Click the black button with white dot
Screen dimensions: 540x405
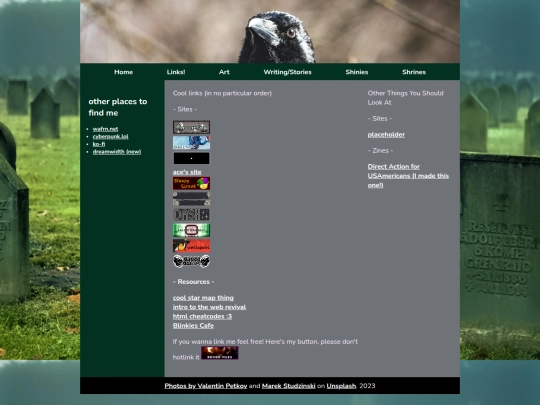(191, 158)
